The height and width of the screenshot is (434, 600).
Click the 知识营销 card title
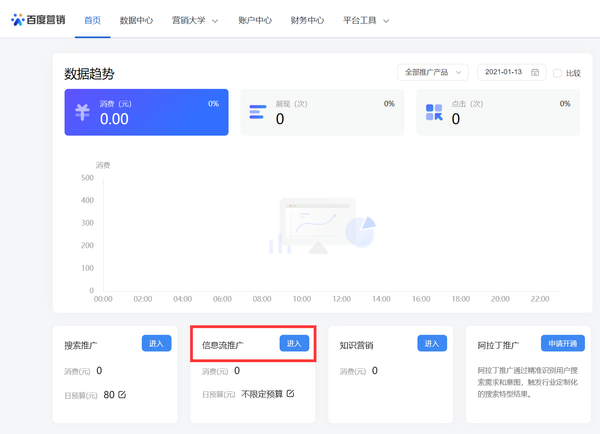pyautogui.click(x=356, y=345)
